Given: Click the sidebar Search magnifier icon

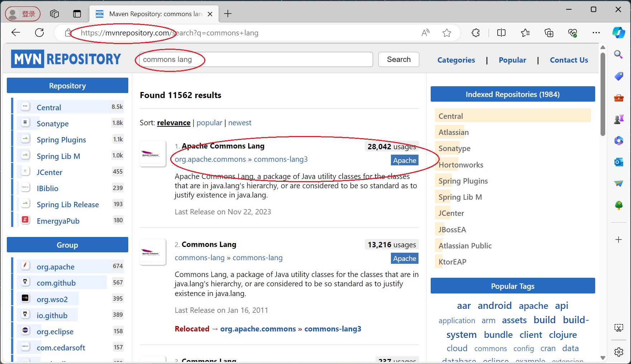Looking at the screenshot, I should pyautogui.click(x=618, y=54).
